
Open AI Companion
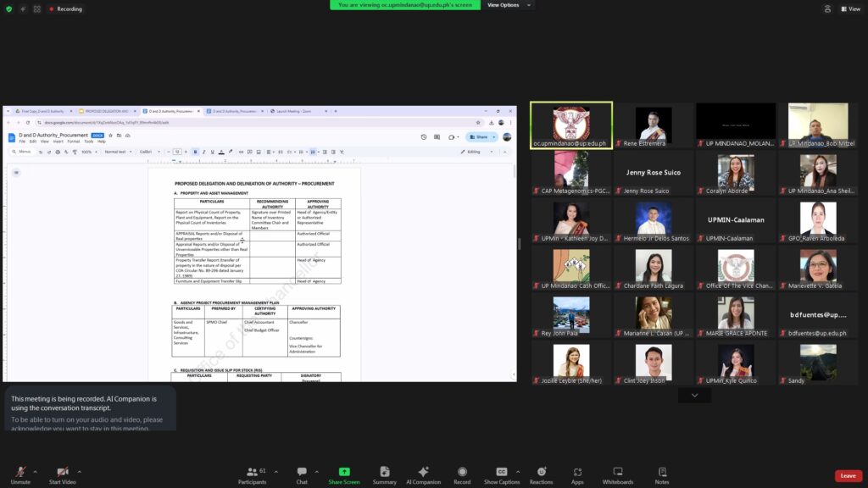tap(424, 474)
